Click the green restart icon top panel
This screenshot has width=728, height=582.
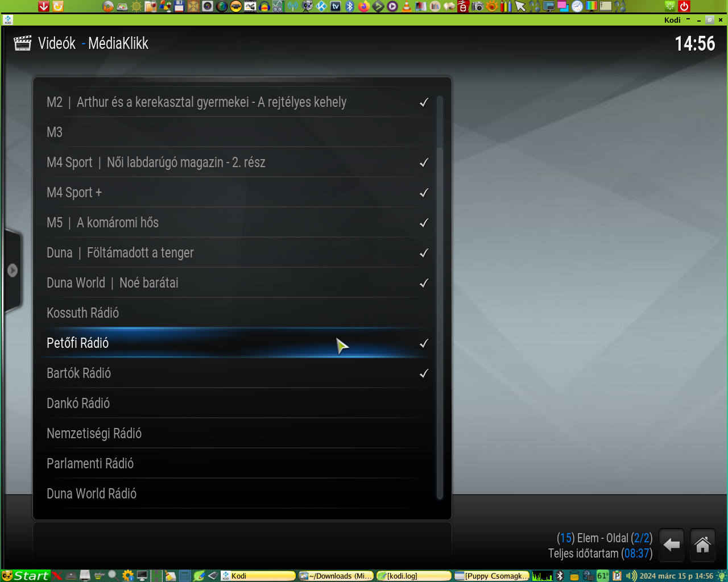pyautogui.click(x=670, y=6)
